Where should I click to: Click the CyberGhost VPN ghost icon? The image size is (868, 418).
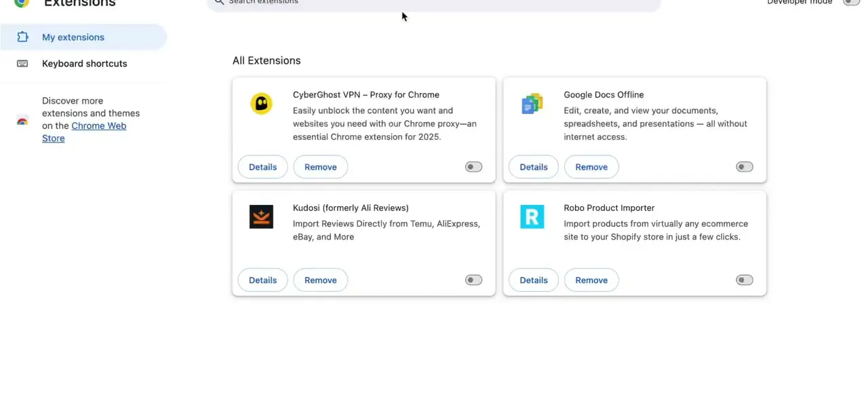click(x=261, y=104)
